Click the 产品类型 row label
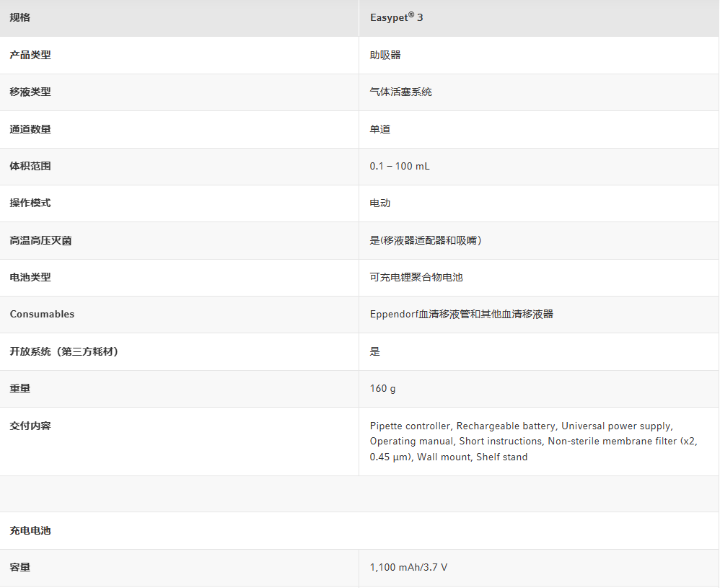The image size is (720, 588). [30, 55]
